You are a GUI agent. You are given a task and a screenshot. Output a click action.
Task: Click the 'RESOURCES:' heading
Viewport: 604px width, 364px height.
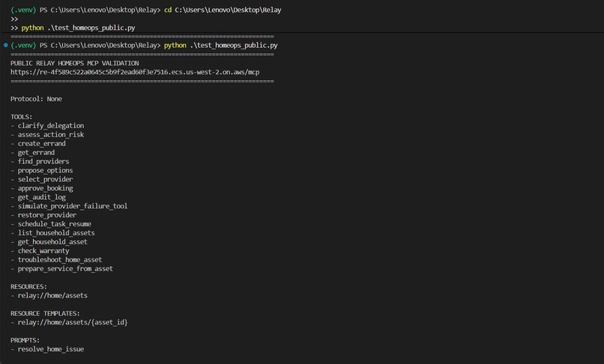[x=29, y=287]
